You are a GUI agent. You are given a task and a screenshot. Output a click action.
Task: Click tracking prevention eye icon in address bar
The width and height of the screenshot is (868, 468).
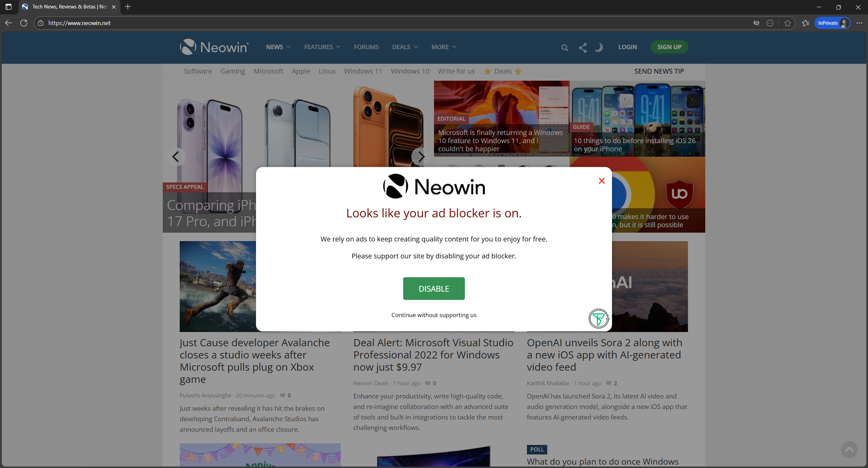pyautogui.click(x=756, y=23)
